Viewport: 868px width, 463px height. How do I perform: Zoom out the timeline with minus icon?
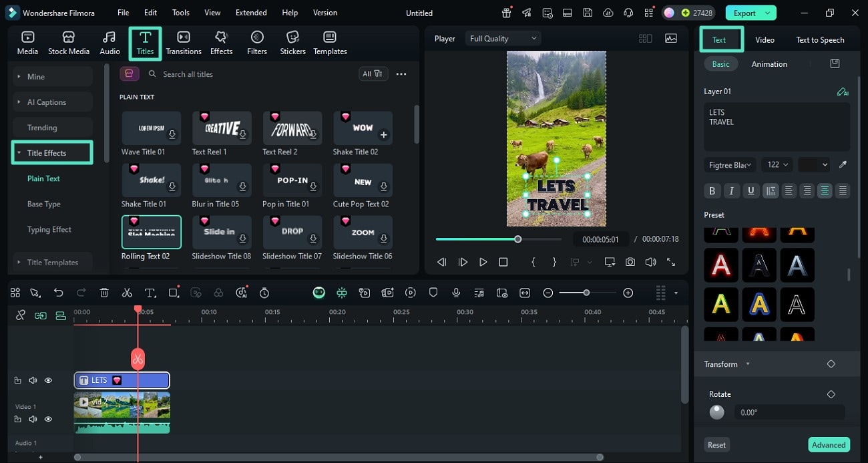point(548,293)
